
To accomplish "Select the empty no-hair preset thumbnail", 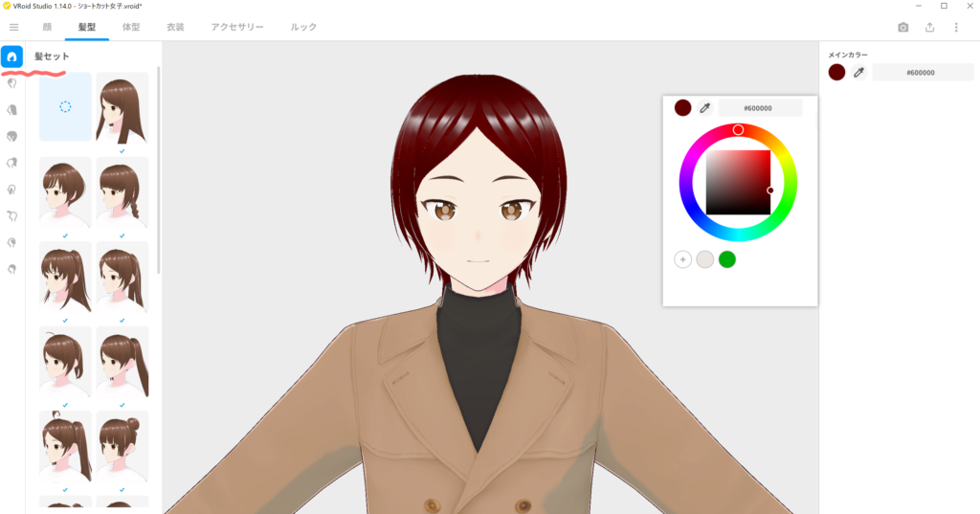I will tap(65, 107).
